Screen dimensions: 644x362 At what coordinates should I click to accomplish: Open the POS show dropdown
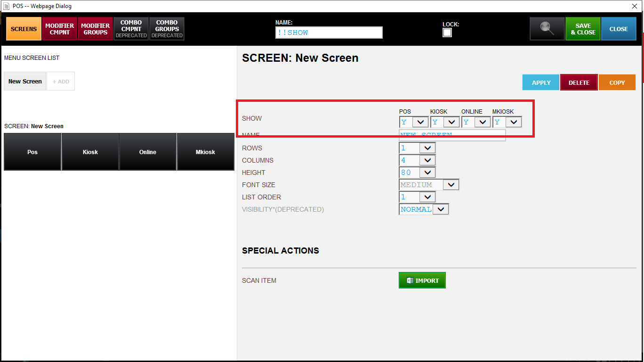point(414,122)
